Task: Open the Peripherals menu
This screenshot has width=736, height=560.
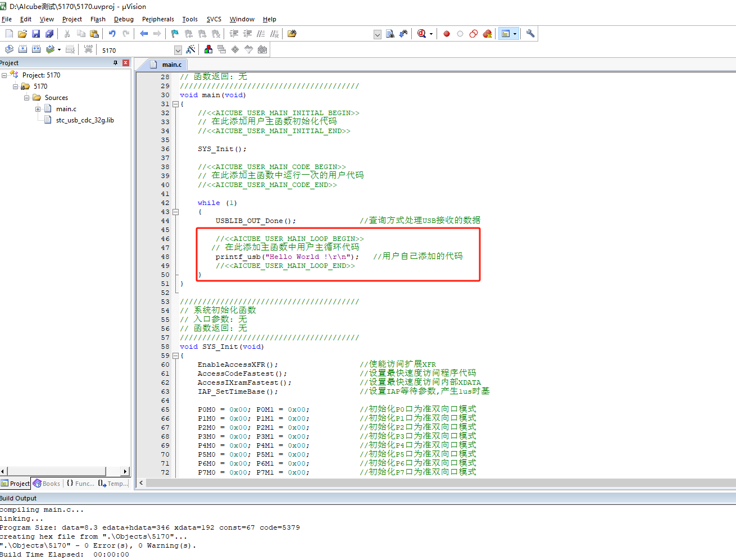Action: pyautogui.click(x=158, y=19)
